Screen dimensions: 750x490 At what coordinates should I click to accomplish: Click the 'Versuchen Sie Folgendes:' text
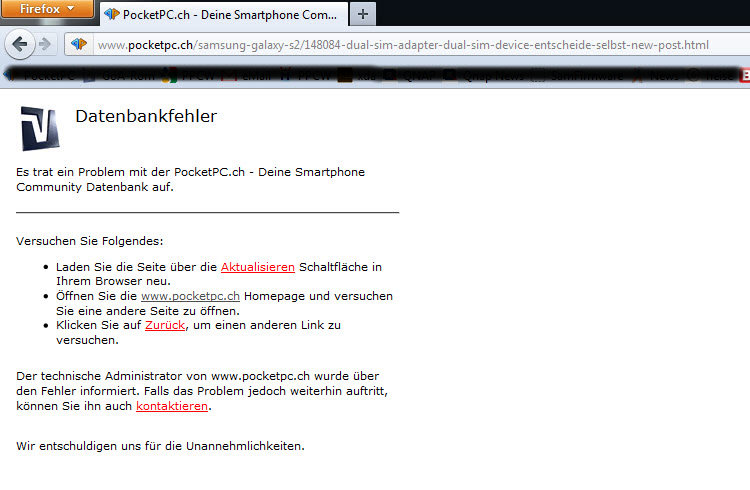click(89, 241)
